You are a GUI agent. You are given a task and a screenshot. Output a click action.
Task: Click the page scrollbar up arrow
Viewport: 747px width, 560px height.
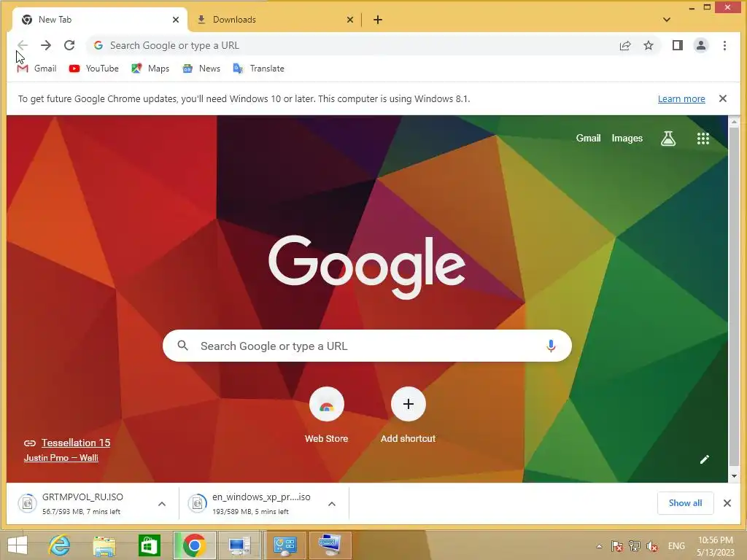coord(734,122)
